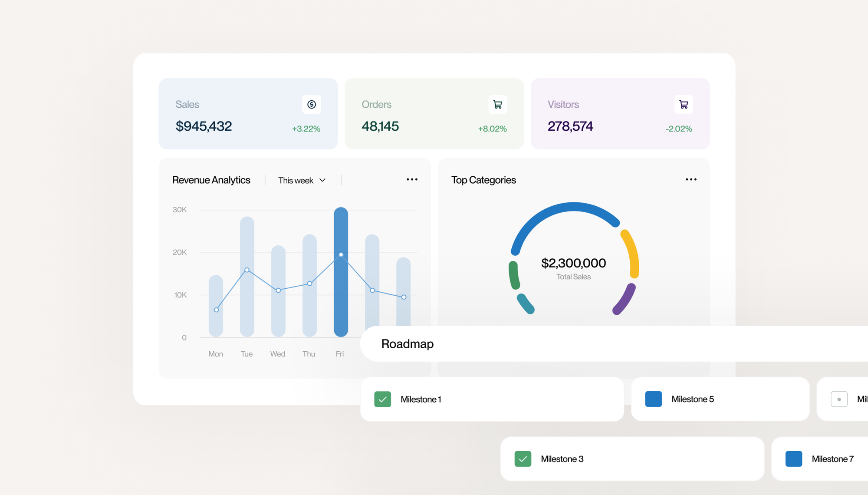The width and height of the screenshot is (868, 495).
Task: Select the Wed bar in chart
Action: 278,291
